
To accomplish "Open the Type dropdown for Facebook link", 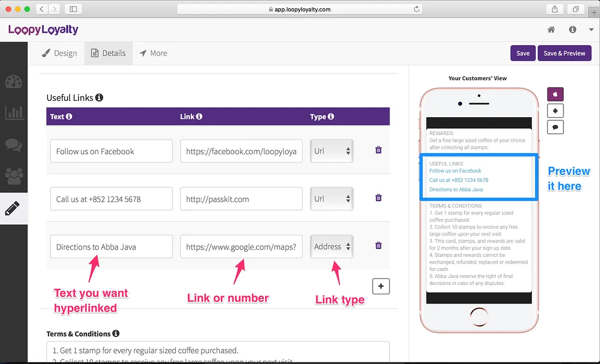I will point(332,151).
